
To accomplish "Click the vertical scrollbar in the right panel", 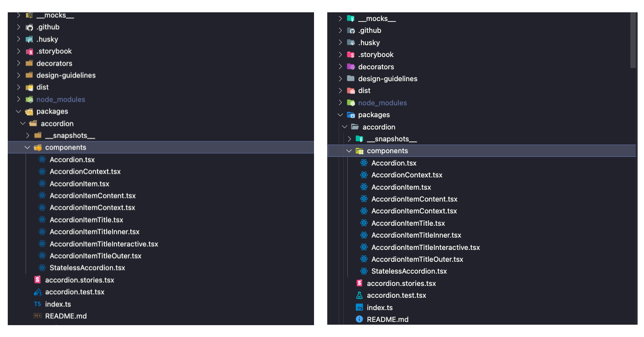I will 633,40.
